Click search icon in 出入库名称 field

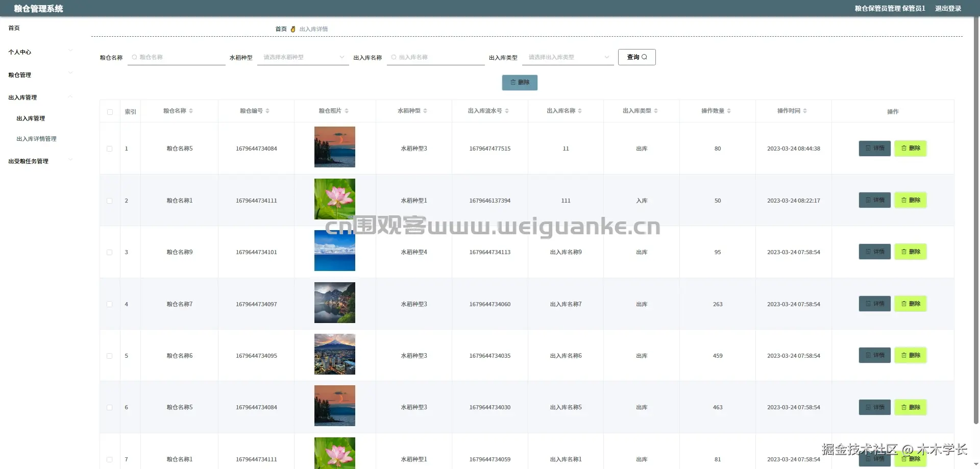pos(394,57)
